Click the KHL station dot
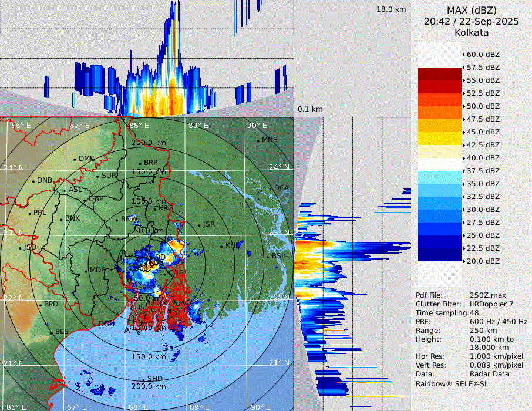Viewport: 532px width, 411px height. [222, 246]
